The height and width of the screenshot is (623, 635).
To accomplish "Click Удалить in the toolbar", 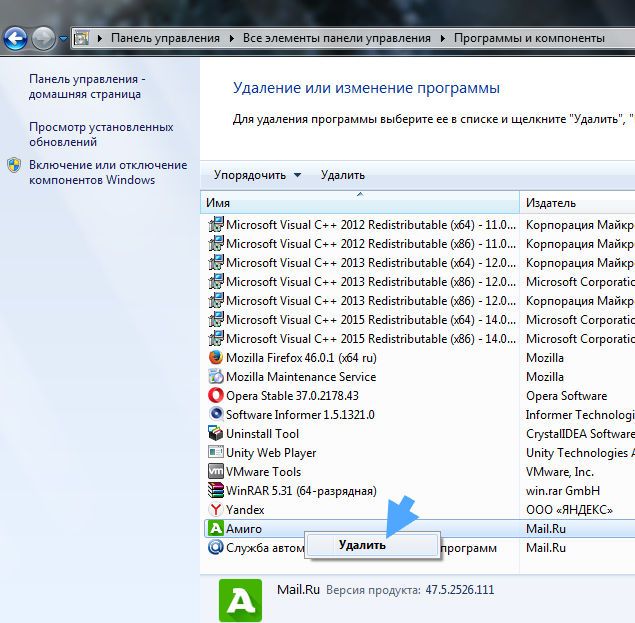I will (x=343, y=175).
